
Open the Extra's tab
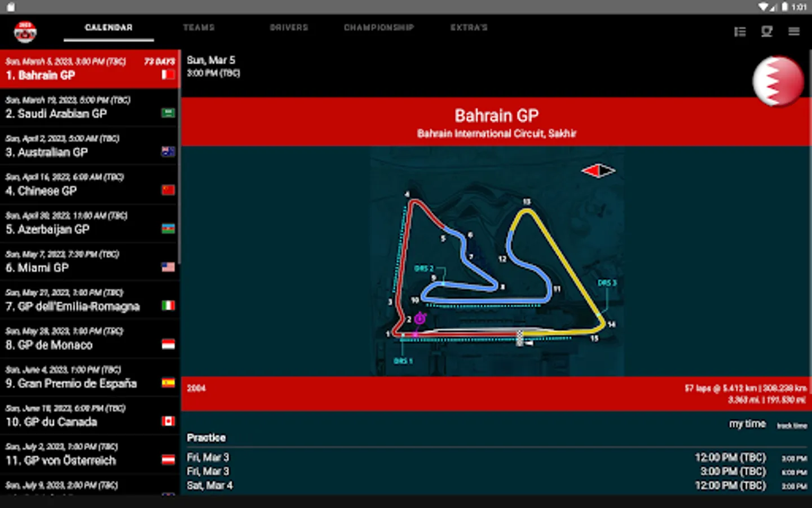469,28
